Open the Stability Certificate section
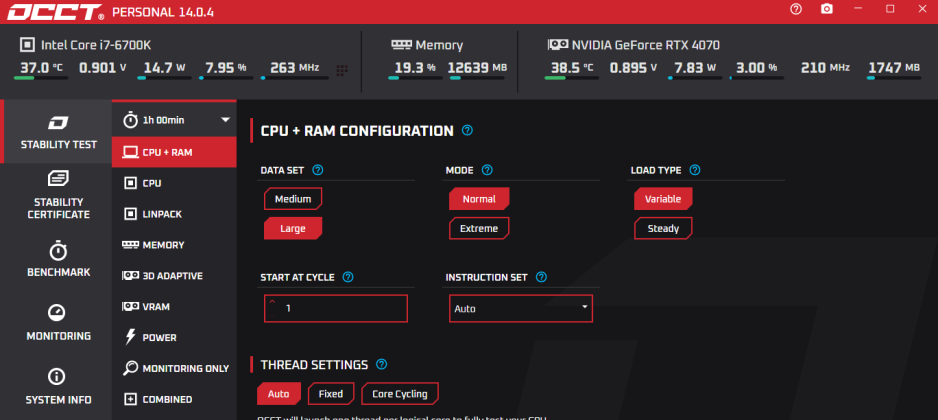938x420 pixels. pyautogui.click(x=58, y=195)
